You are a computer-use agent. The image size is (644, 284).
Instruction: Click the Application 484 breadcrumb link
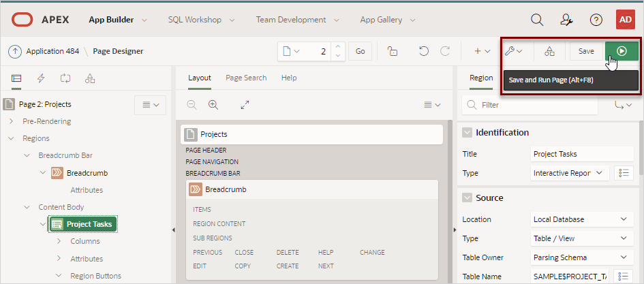[52, 51]
